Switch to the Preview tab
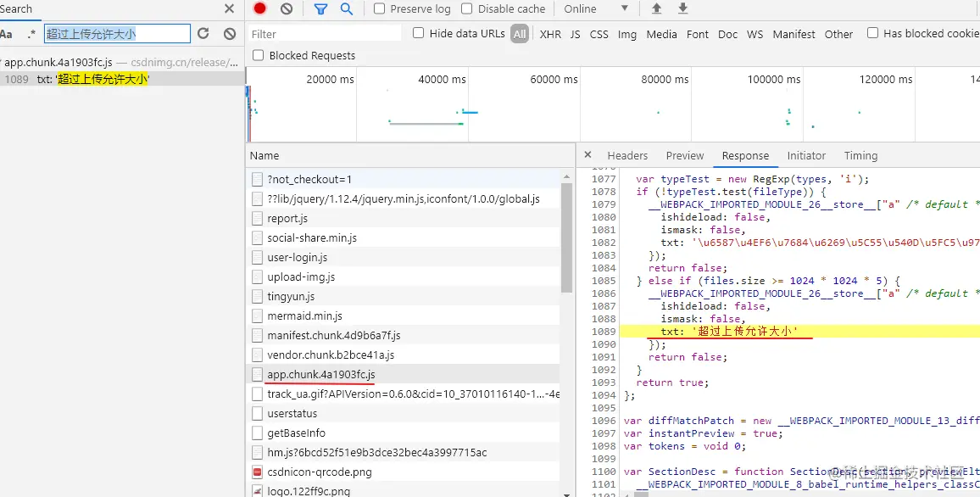Image resolution: width=980 pixels, height=497 pixels. click(684, 156)
